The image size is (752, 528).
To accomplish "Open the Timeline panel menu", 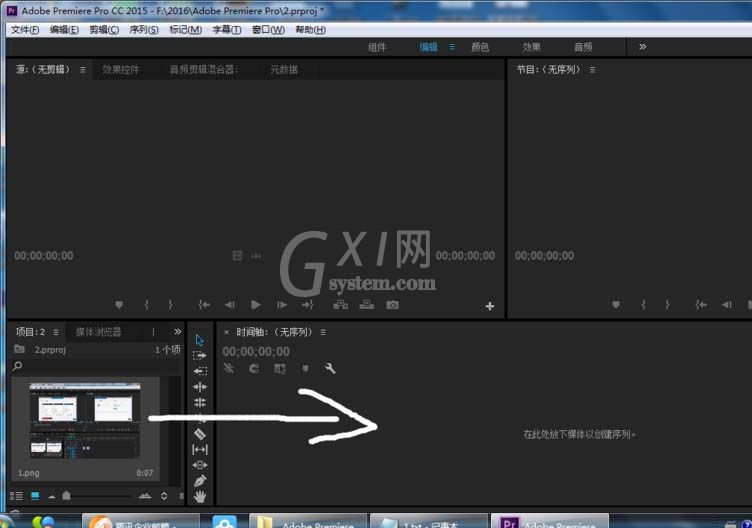I will click(x=323, y=332).
